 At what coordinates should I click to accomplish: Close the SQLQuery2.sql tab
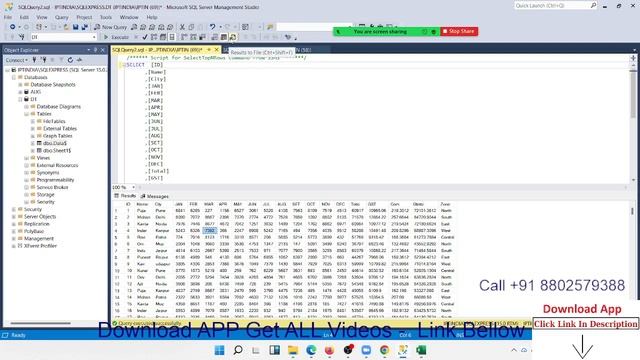click(217, 50)
